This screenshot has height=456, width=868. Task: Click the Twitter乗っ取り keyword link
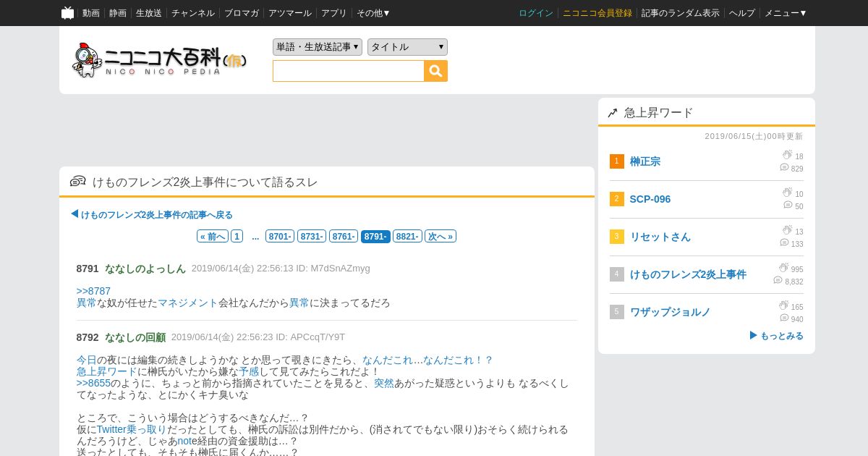tap(131, 429)
